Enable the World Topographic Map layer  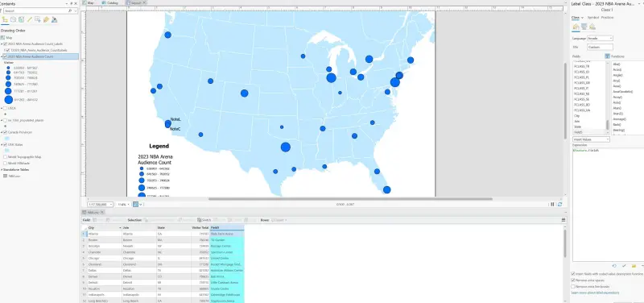(x=5, y=156)
